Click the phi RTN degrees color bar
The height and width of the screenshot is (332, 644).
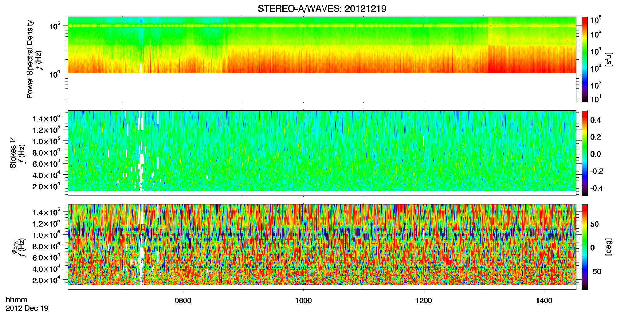[x=584, y=247]
